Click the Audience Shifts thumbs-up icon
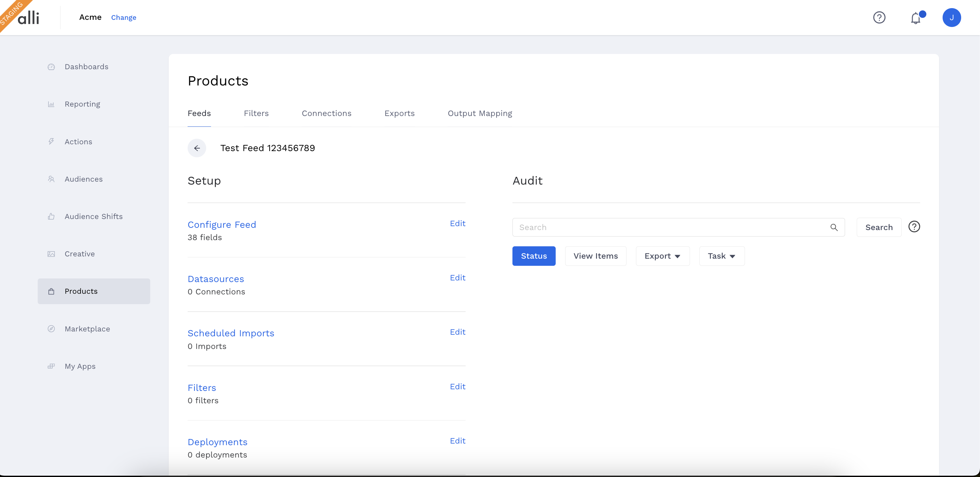This screenshot has height=477, width=980. click(x=51, y=217)
